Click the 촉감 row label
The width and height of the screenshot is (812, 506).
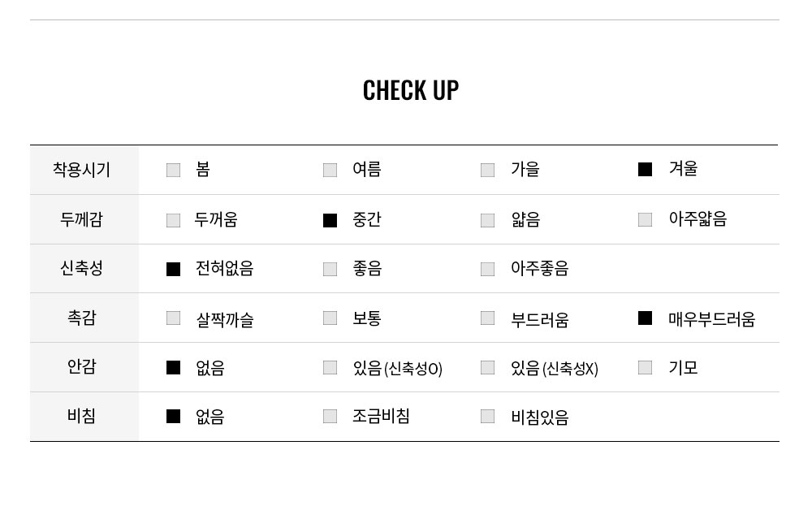click(82, 318)
